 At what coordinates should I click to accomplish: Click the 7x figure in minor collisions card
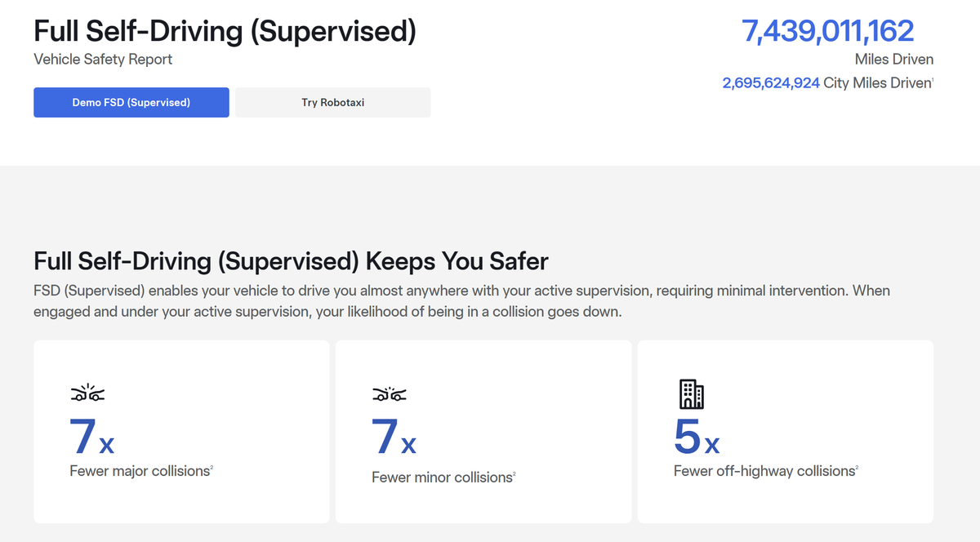(394, 436)
